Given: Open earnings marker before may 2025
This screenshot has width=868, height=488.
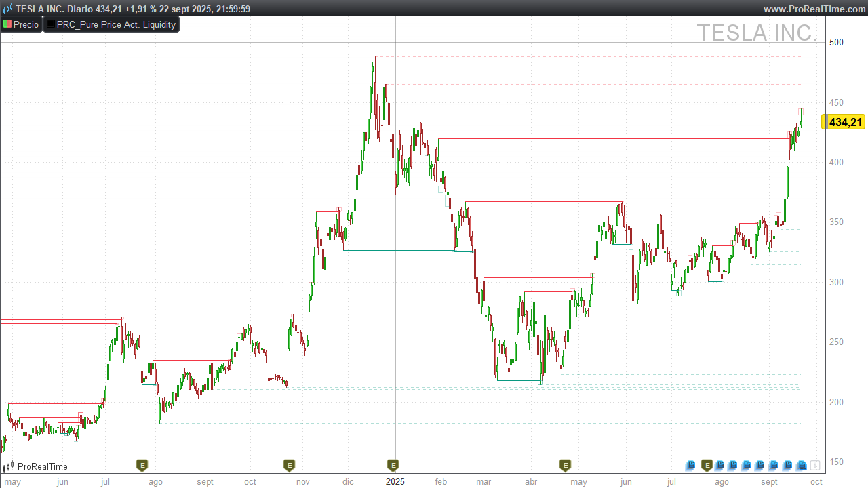Looking at the screenshot, I should pyautogui.click(x=565, y=465).
